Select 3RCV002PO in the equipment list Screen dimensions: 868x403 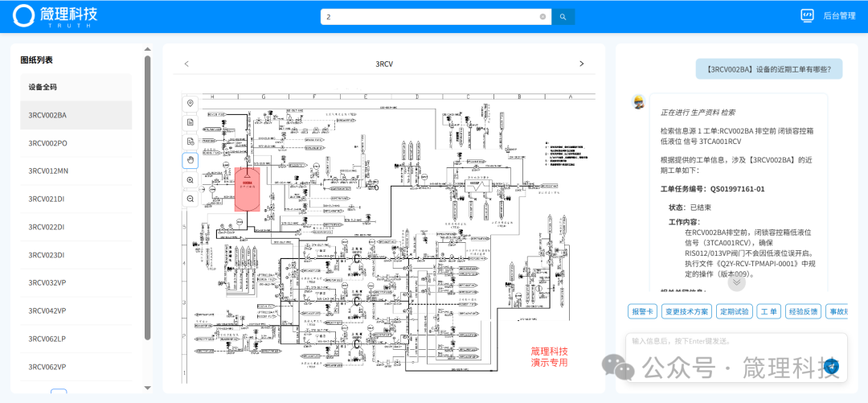(x=48, y=143)
